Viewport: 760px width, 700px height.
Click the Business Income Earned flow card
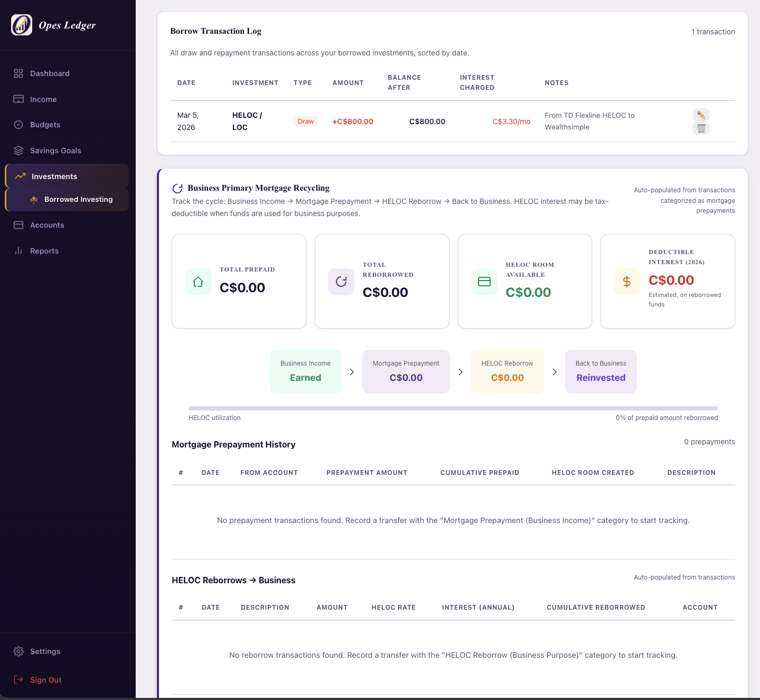pyautogui.click(x=305, y=371)
